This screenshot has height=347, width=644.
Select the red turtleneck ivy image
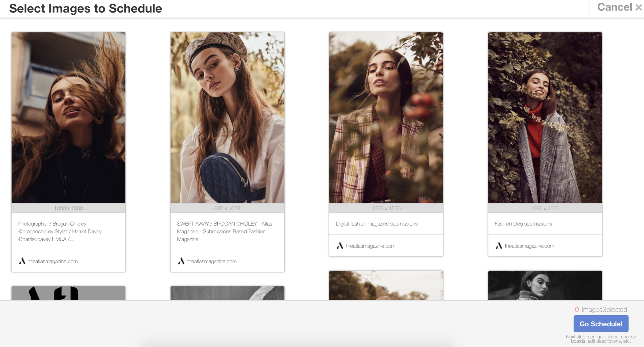[545, 117]
